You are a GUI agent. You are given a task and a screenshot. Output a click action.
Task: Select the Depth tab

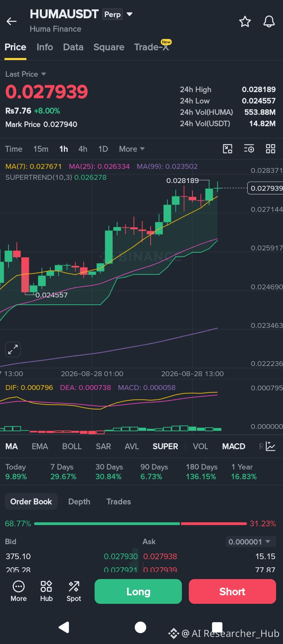(79, 502)
